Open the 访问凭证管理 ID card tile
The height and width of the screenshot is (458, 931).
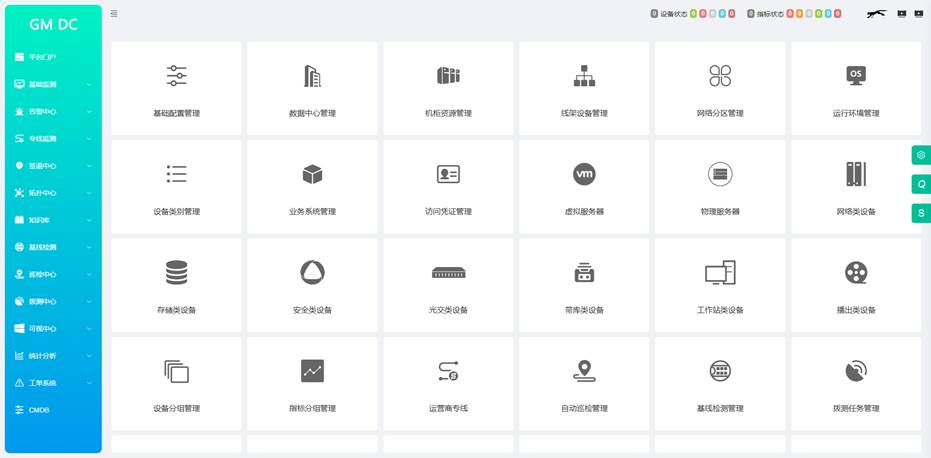tap(448, 187)
